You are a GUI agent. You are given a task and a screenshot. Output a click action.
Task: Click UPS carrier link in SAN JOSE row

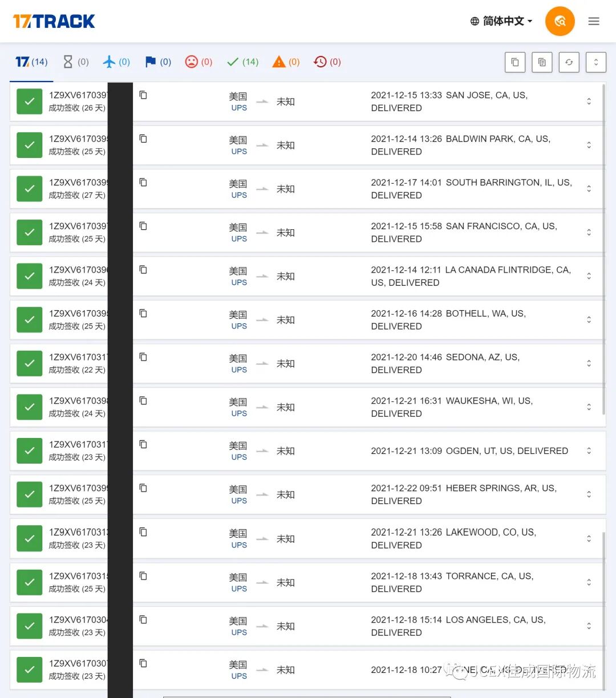239,108
